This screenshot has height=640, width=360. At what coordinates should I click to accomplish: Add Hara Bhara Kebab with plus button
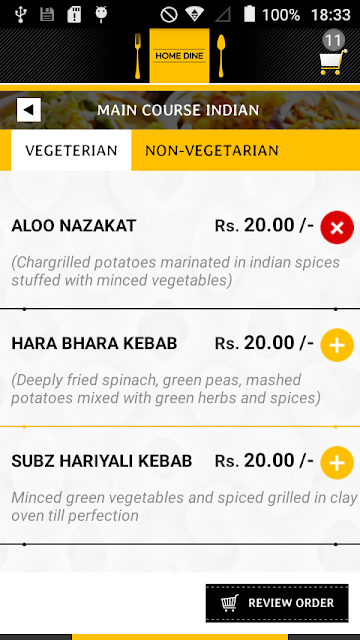point(337,345)
